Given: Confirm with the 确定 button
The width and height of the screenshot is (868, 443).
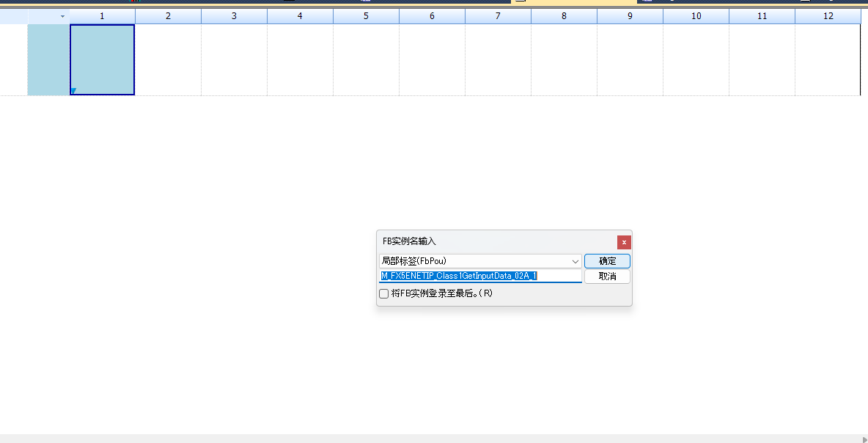Looking at the screenshot, I should [607, 261].
